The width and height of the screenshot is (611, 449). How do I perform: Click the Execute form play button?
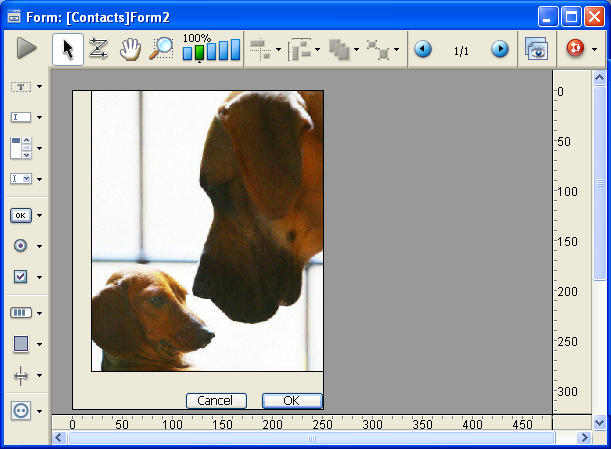coord(26,48)
